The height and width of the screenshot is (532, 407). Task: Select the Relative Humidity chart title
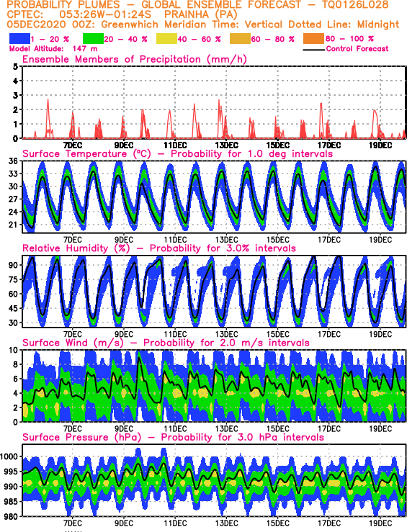click(x=159, y=248)
